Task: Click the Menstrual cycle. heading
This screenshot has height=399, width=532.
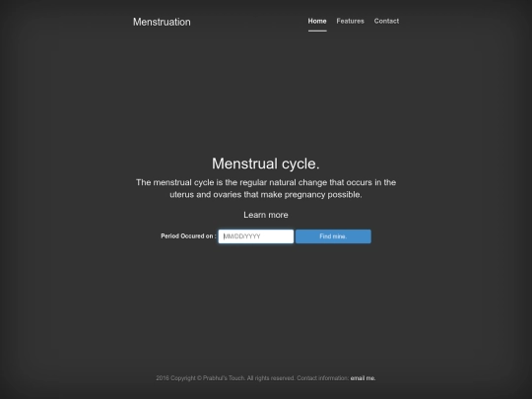Action: 266,164
